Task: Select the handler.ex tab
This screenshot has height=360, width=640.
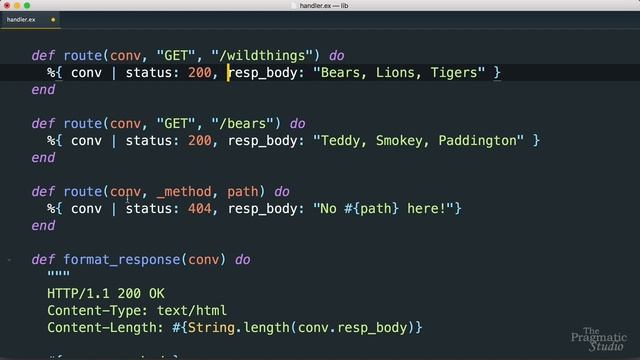Action: tap(30, 20)
